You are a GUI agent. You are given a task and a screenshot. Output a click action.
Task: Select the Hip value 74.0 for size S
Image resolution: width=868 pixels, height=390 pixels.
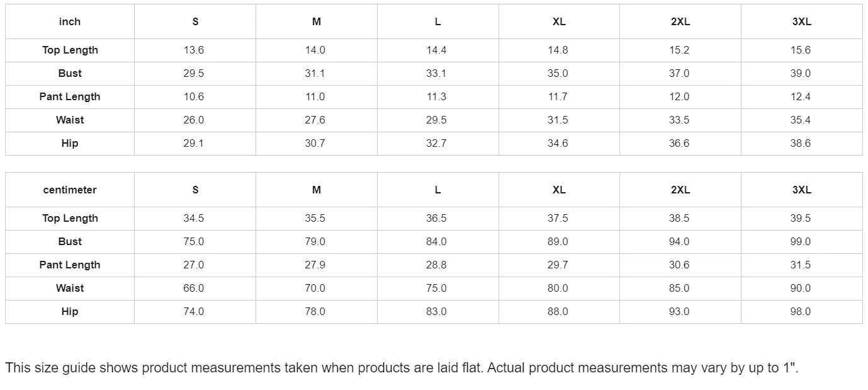click(194, 312)
